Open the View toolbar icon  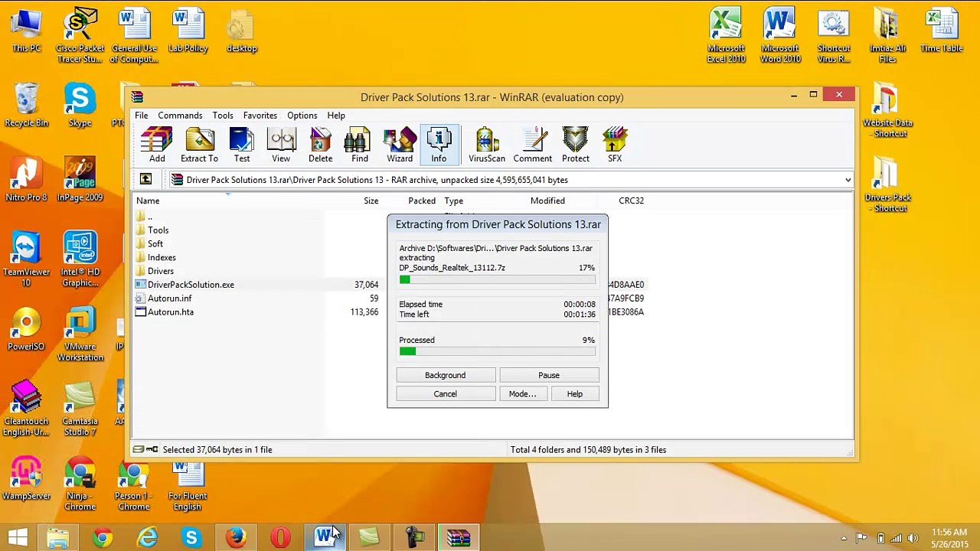pos(281,145)
